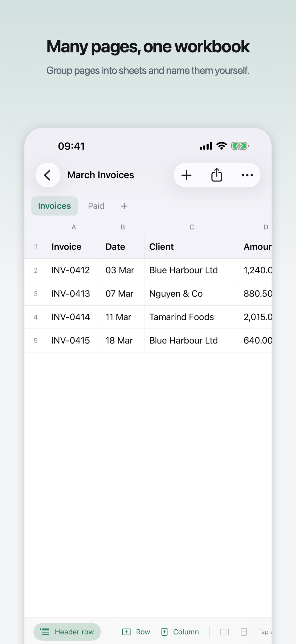This screenshot has height=644, width=296.
Task: Select column C header
Action: [191, 227]
